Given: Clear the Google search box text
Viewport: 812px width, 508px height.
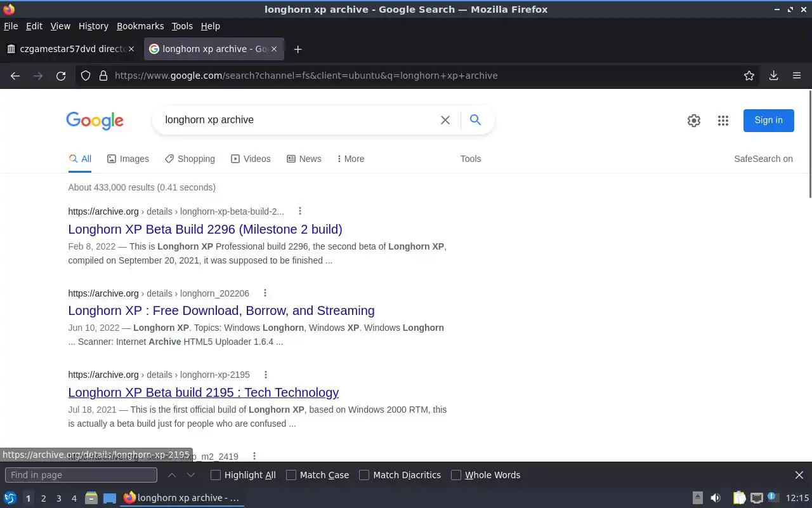Looking at the screenshot, I should (x=445, y=120).
